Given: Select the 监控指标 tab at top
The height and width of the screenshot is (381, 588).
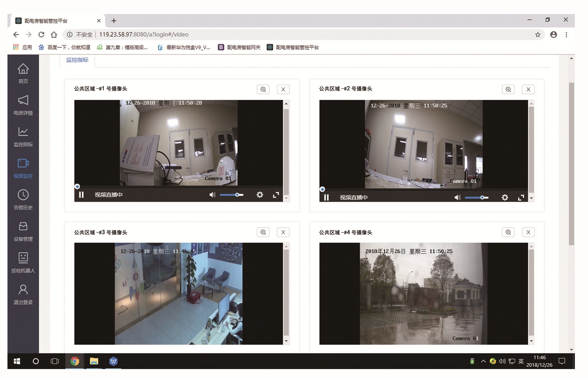Looking at the screenshot, I should [x=77, y=60].
